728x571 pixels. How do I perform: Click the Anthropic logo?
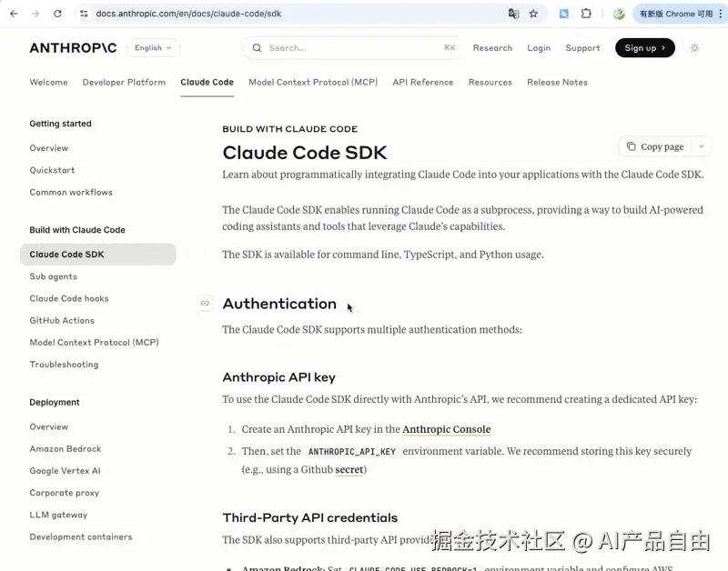click(73, 48)
